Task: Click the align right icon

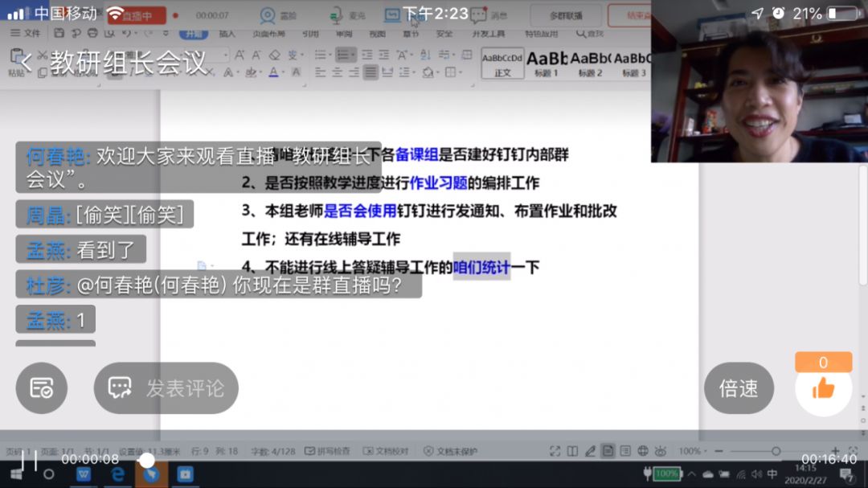Action: point(354,72)
